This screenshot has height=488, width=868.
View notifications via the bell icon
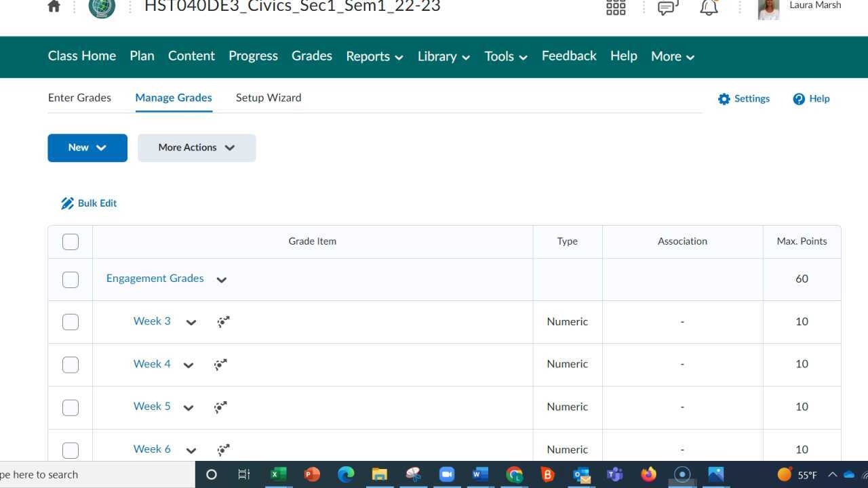709,7
